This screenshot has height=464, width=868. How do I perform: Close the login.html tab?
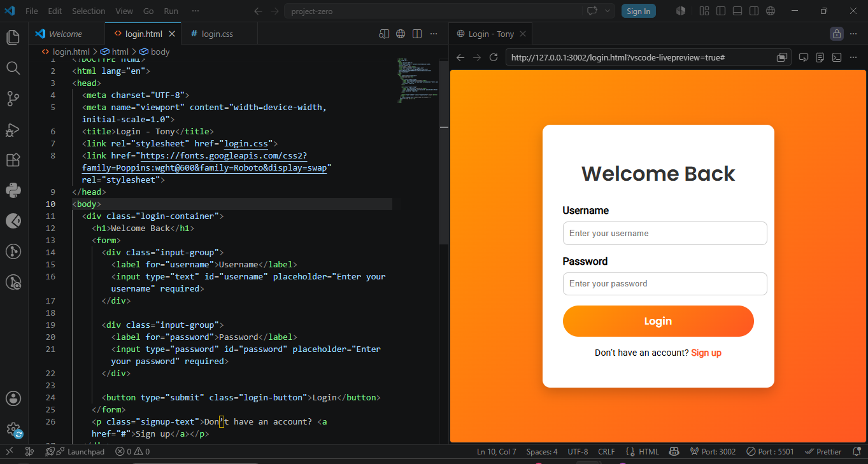(x=172, y=34)
